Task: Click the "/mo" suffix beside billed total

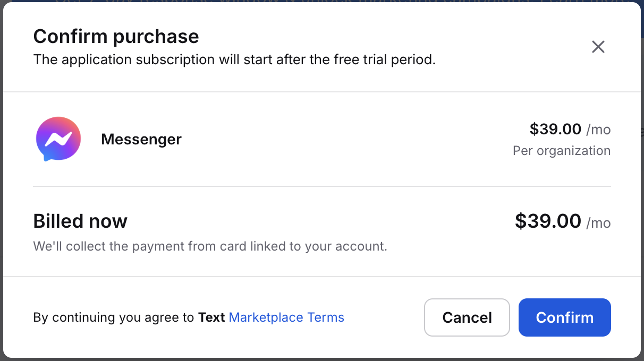Action: (x=599, y=223)
